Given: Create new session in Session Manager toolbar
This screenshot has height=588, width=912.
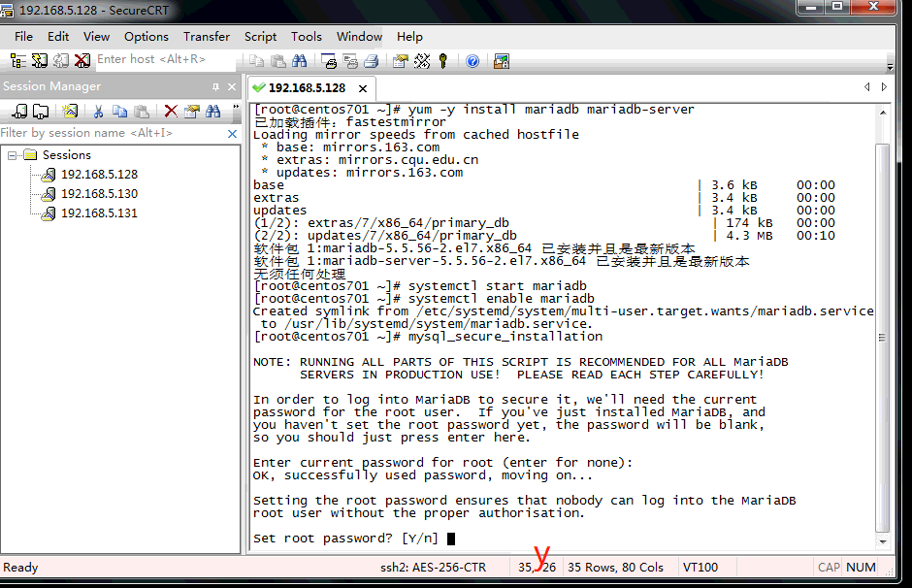Looking at the screenshot, I should [19, 111].
